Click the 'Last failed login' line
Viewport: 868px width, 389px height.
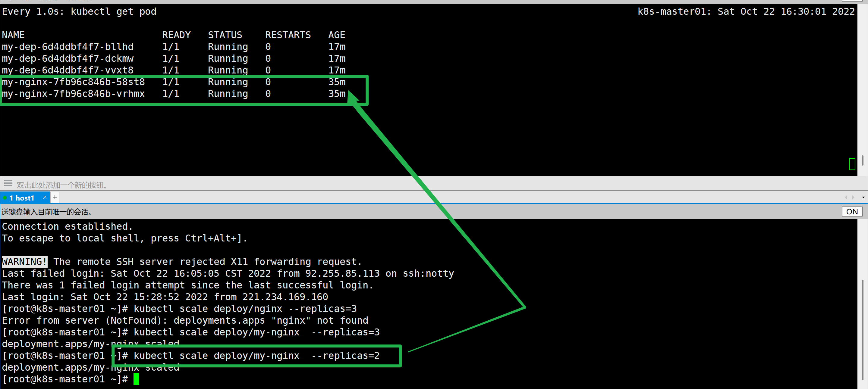point(228,274)
